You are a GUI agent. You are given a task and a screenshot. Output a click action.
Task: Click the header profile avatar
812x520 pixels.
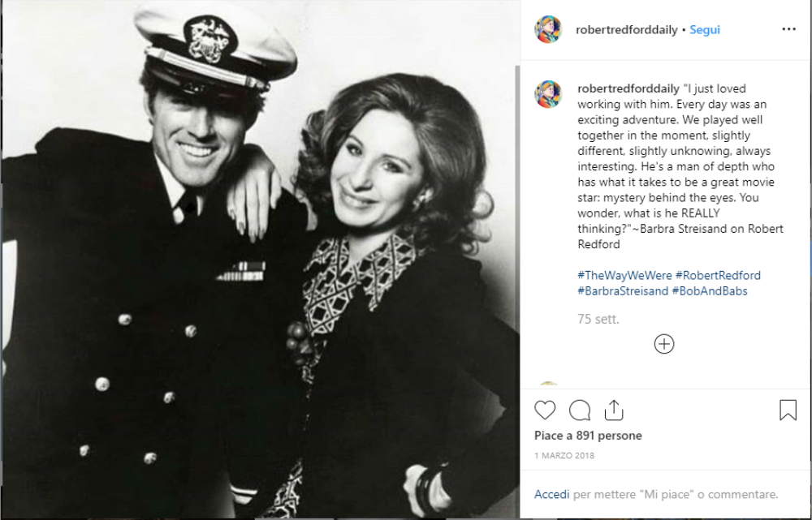tap(548, 29)
